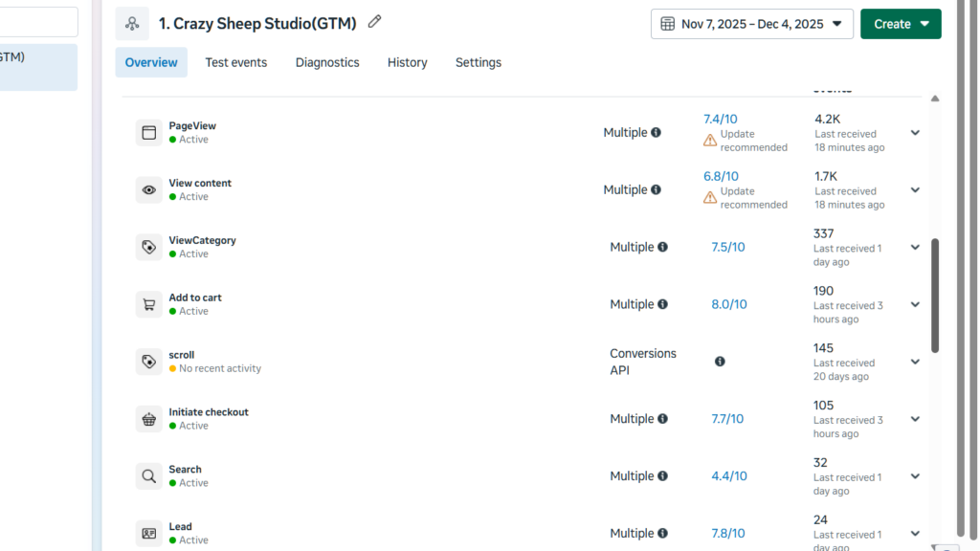Screen dimensions: 980x551
Task: Click the Initiate checkout basket icon
Action: pos(148,419)
